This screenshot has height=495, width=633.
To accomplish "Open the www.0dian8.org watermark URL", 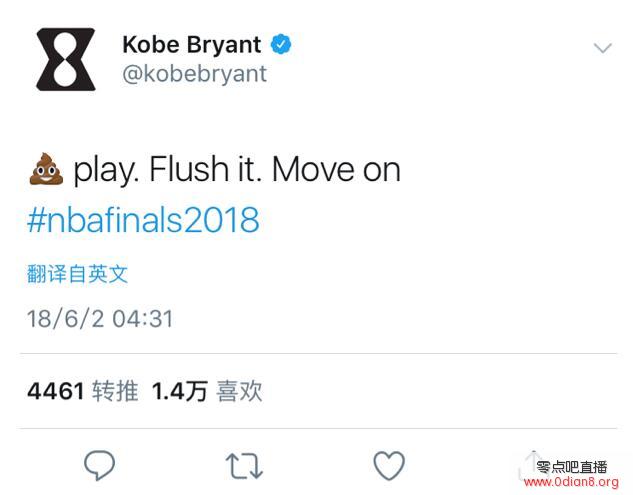I will coord(571,482).
